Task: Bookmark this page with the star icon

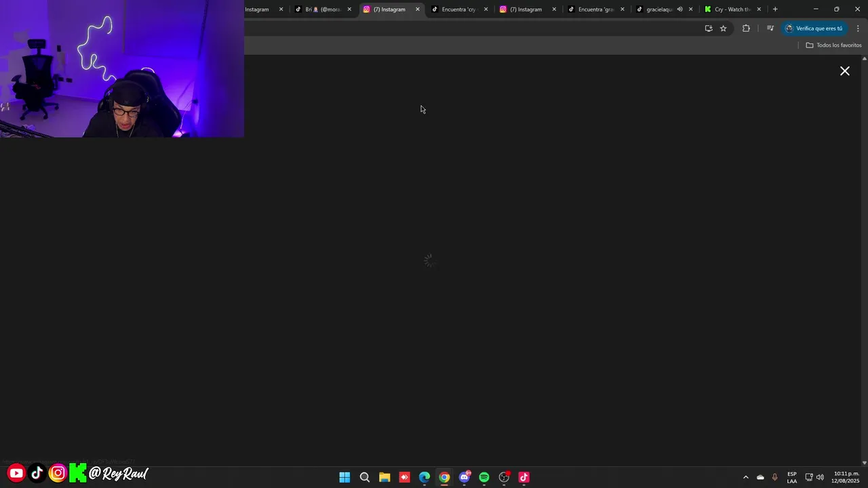Action: pos(724,28)
